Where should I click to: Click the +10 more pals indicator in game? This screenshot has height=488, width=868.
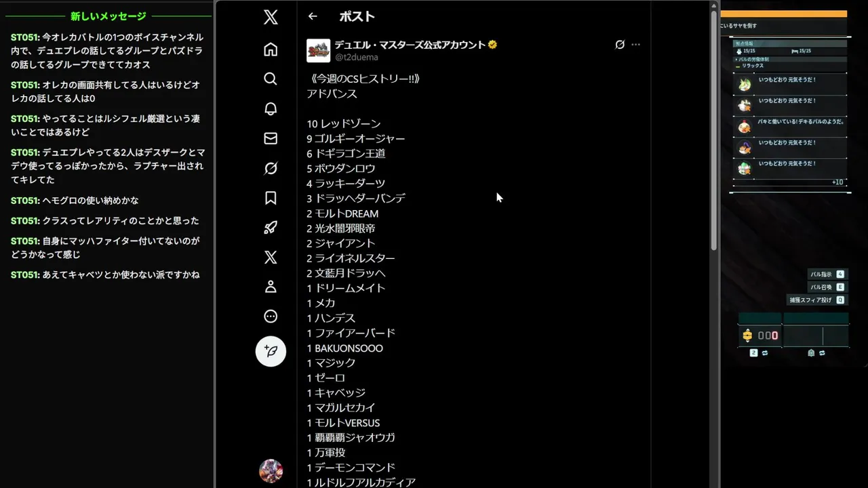pos(837,182)
